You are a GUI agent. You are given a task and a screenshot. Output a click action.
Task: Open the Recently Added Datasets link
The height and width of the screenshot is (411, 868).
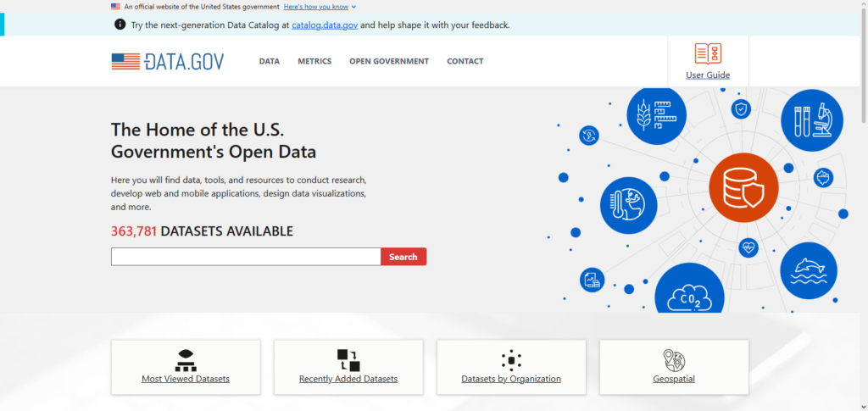tap(348, 379)
